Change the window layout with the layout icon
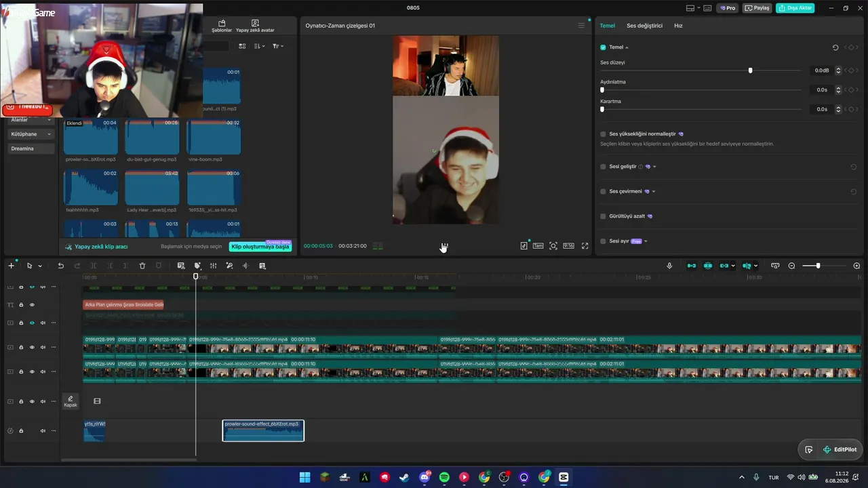Screen dimensions: 868x488 tap(690, 8)
